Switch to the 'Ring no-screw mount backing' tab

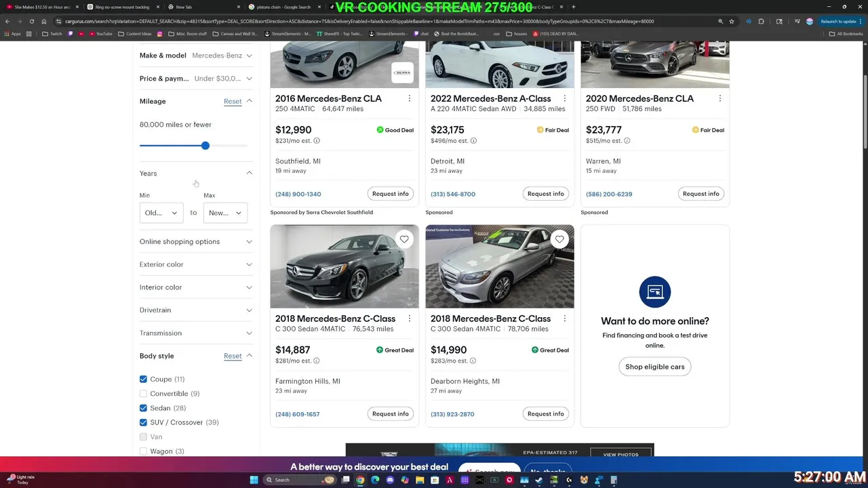pyautogui.click(x=122, y=7)
